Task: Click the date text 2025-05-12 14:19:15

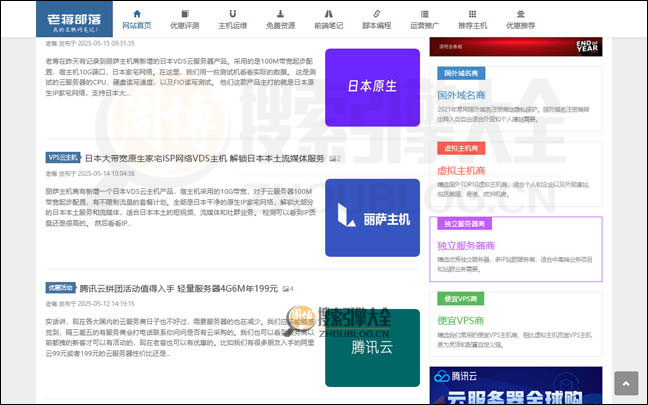Action: pyautogui.click(x=106, y=304)
